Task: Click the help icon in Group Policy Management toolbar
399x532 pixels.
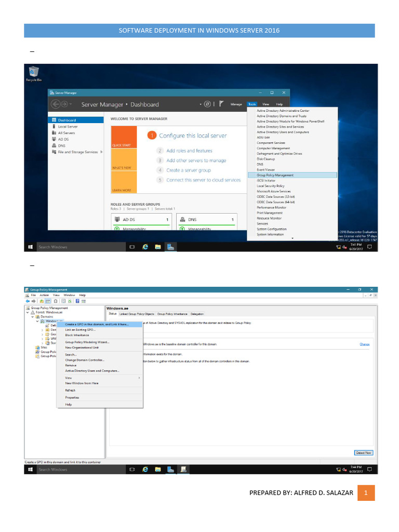Action: pos(77,301)
